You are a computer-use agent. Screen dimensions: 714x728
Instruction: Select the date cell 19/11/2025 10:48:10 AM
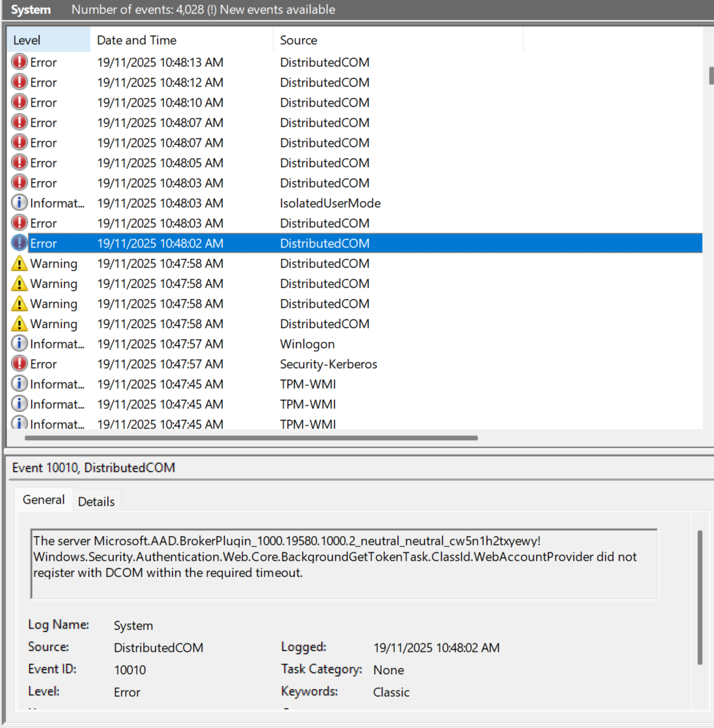(x=160, y=102)
